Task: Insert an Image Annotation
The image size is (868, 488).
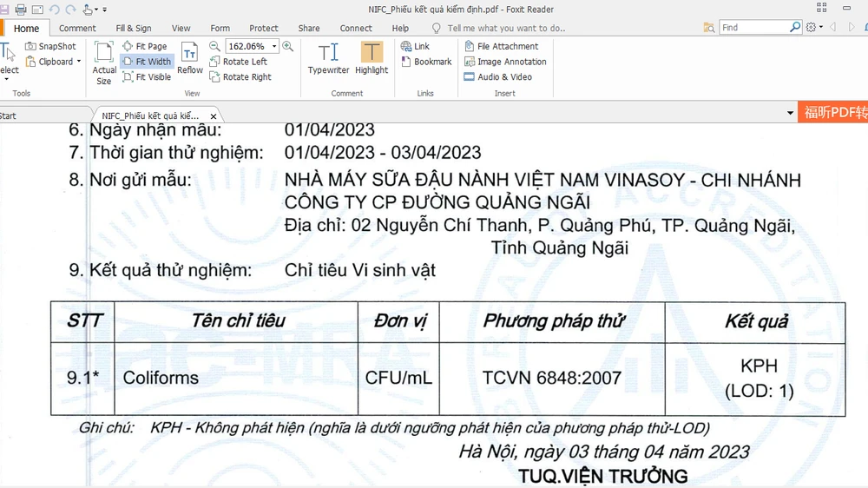Action: [505, 62]
